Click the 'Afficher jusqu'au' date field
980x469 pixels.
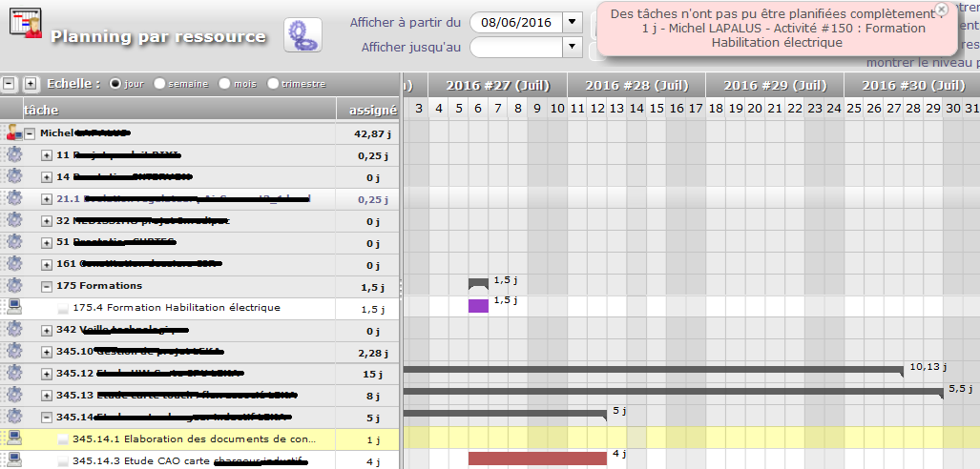point(516,46)
